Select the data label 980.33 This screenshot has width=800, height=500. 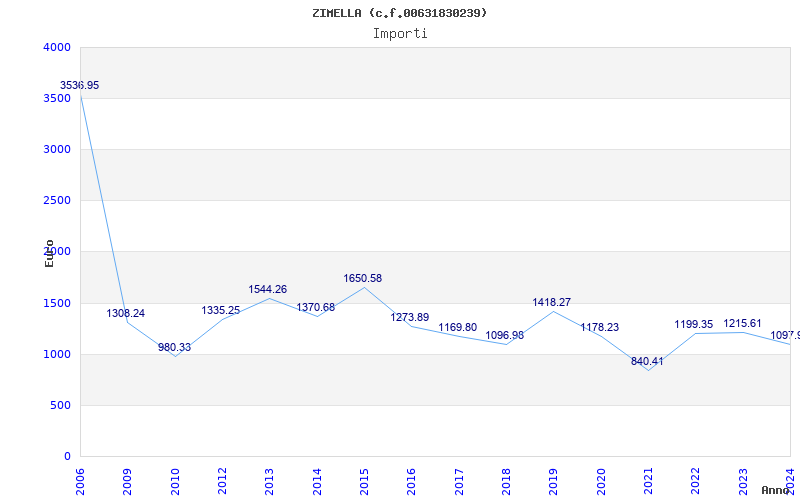(x=174, y=347)
